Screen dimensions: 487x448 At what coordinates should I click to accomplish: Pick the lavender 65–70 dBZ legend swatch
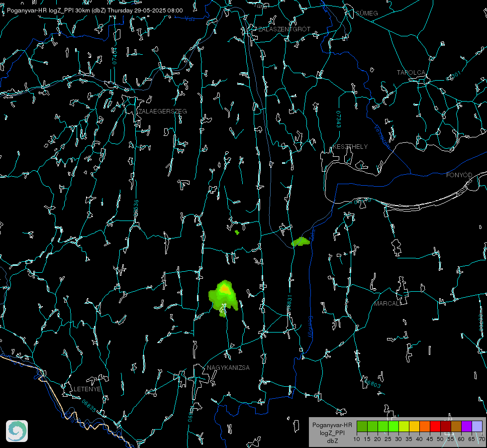477,426
